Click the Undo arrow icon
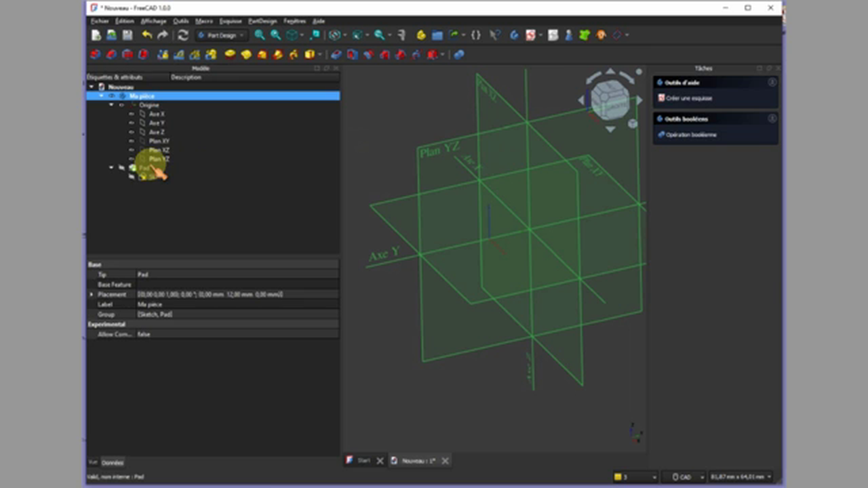 click(x=146, y=35)
